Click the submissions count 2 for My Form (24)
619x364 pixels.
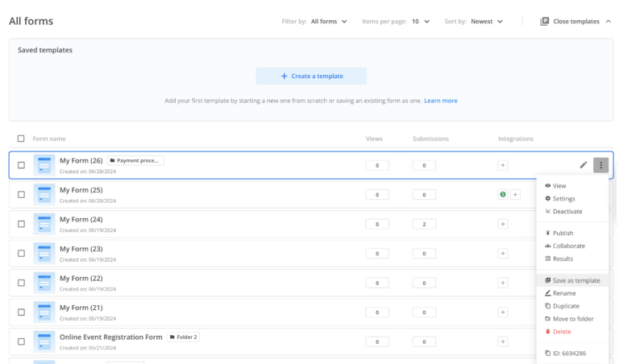click(424, 224)
